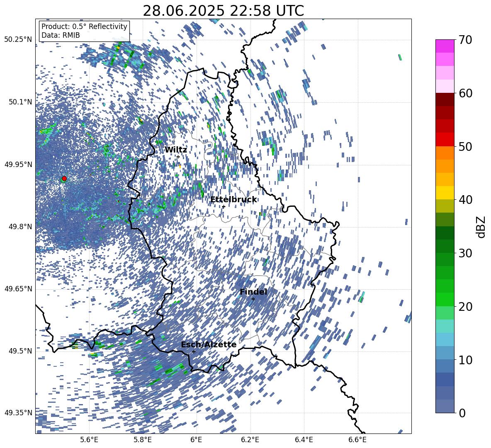Click the 6.2°E longitude tick label
Screen dimensions: 491x448
click(x=250, y=440)
